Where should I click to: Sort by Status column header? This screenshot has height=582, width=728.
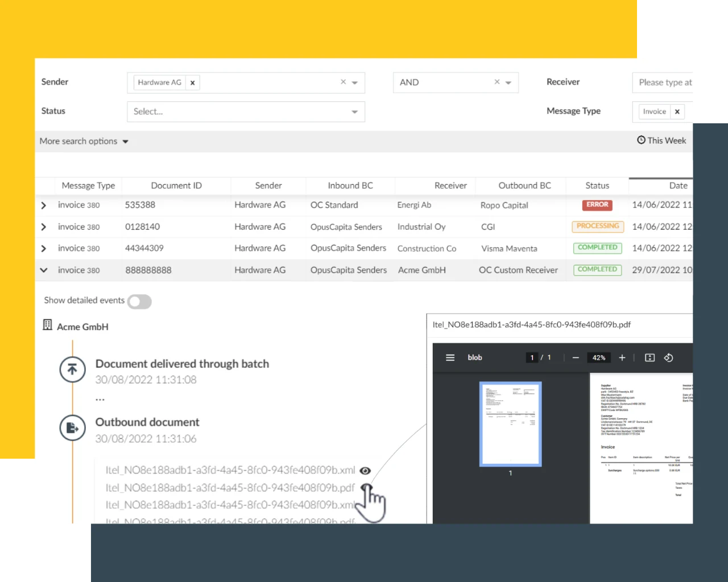click(597, 186)
